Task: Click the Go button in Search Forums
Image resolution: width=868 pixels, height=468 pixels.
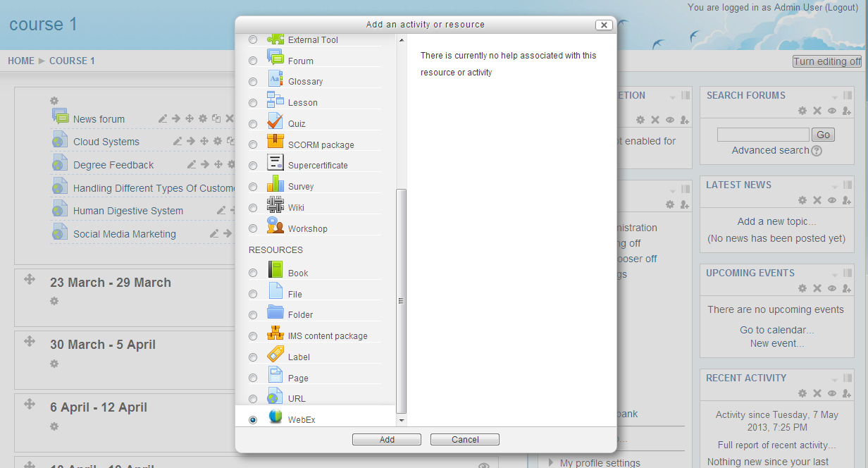Action: [x=823, y=135]
